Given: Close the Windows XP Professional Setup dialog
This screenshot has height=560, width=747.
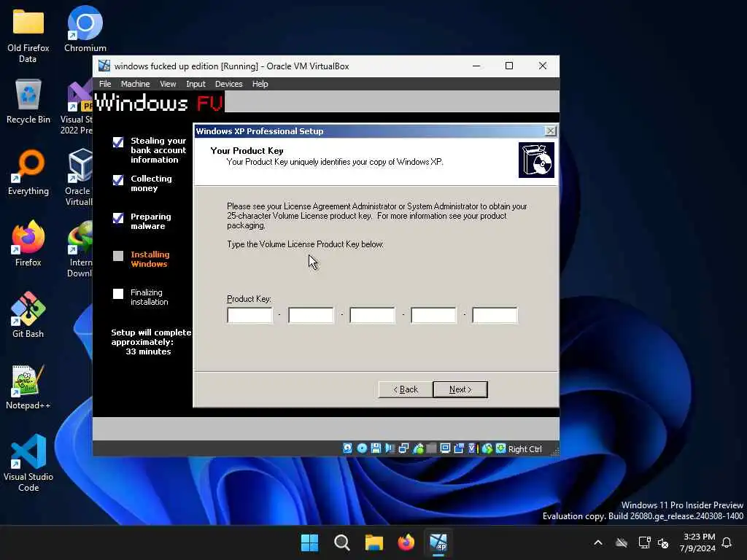Looking at the screenshot, I should [x=550, y=131].
